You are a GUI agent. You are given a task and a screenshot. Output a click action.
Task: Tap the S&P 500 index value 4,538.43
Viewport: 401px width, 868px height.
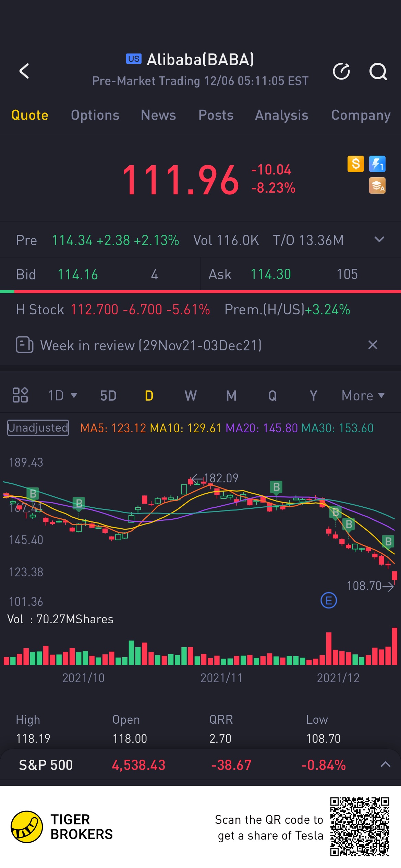point(139,765)
